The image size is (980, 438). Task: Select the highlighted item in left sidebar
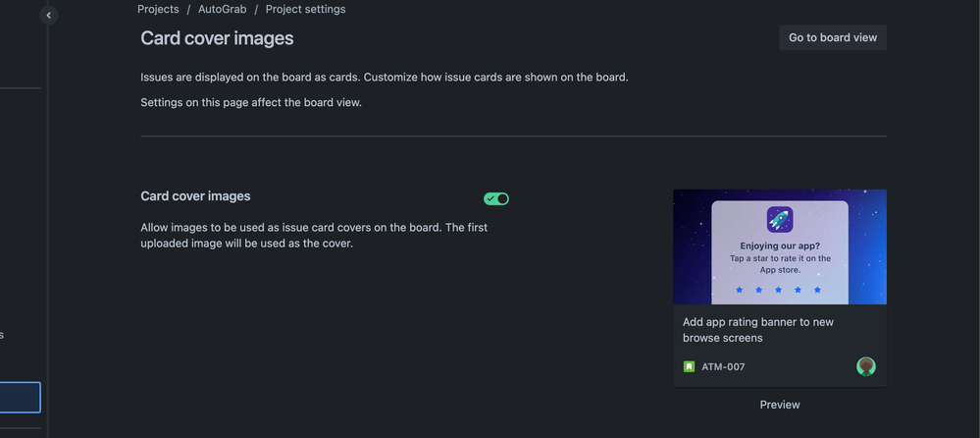[x=20, y=398]
